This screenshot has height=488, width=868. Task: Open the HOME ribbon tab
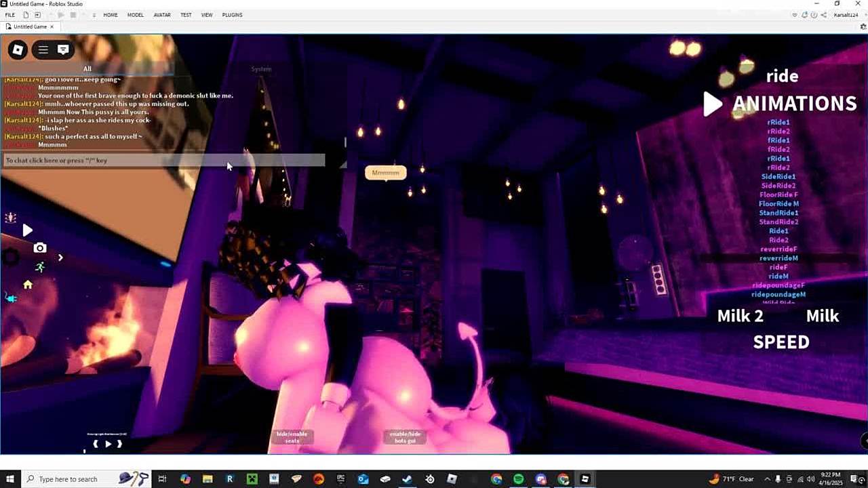pyautogui.click(x=111, y=15)
